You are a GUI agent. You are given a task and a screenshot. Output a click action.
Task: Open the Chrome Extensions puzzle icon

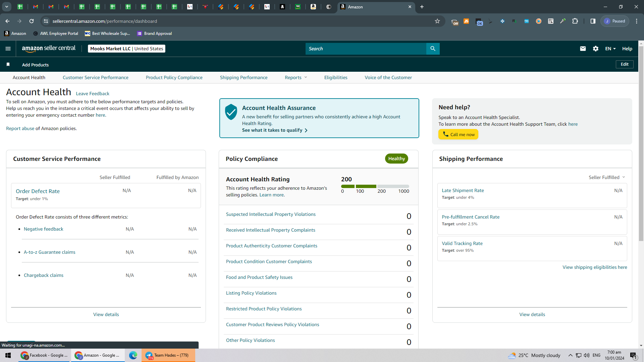[x=575, y=21]
